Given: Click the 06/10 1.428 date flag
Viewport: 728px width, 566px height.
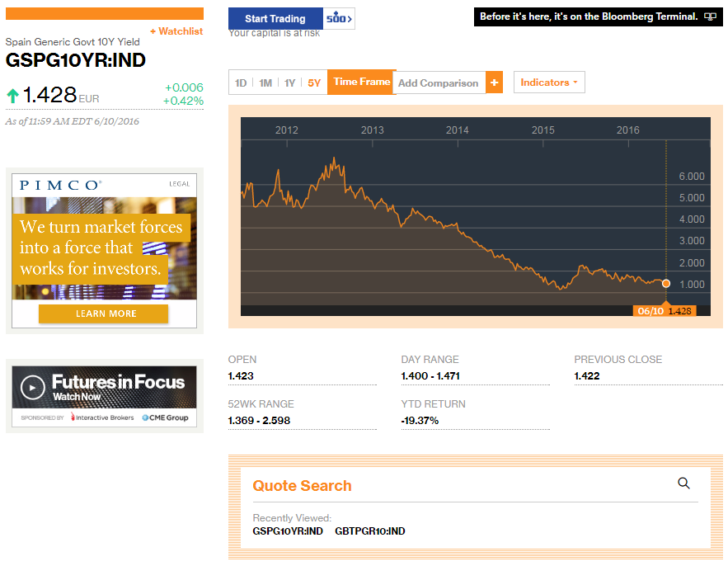Looking at the screenshot, I should (x=665, y=311).
